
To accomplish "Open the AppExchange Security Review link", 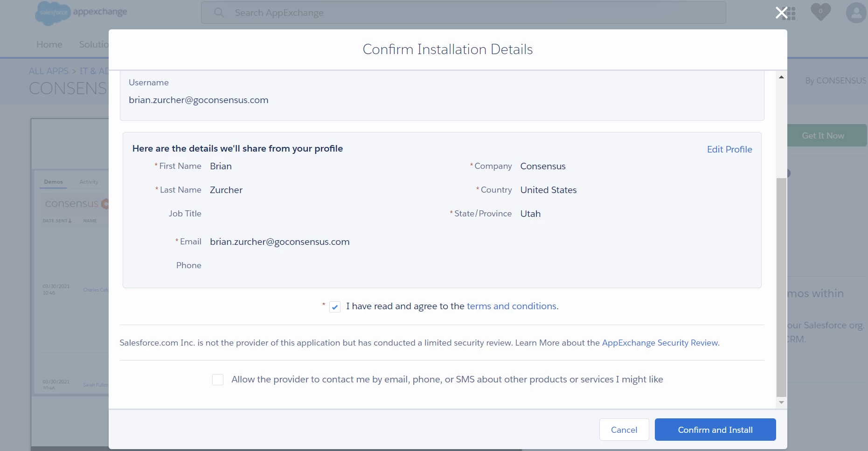I will pos(660,343).
